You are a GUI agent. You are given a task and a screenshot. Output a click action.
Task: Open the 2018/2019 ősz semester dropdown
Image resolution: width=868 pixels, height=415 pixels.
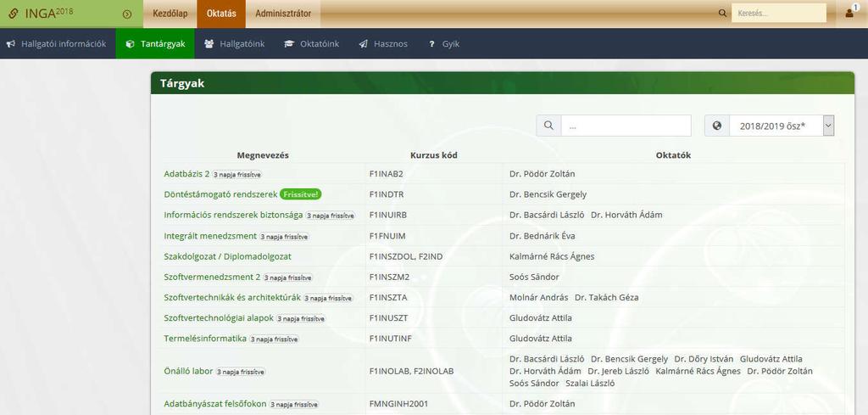pyautogui.click(x=782, y=126)
